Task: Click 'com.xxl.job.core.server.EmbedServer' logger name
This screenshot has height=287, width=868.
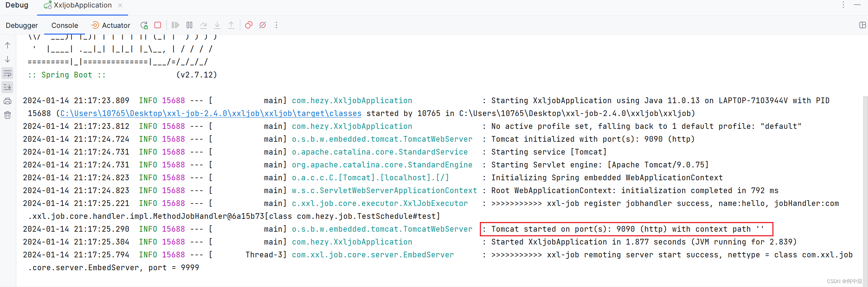Action: click(x=373, y=255)
